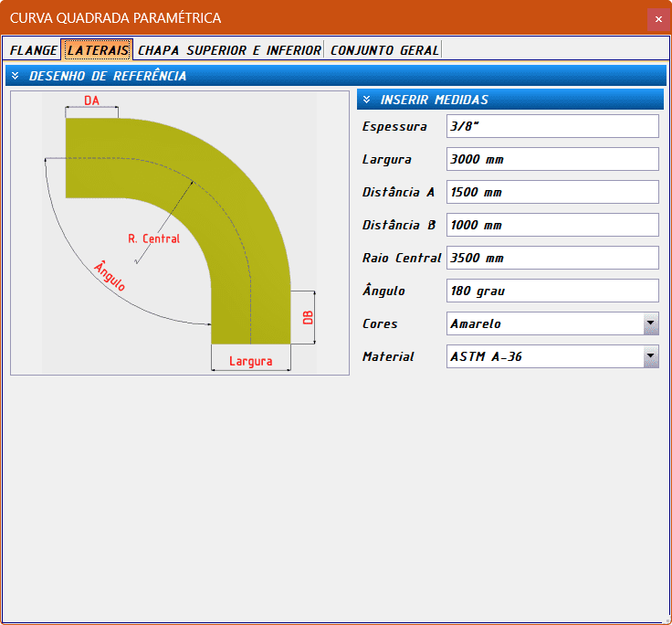Open the CONJUNTO GERAL tab
Image resolution: width=672 pixels, height=625 pixels.
[x=384, y=50]
